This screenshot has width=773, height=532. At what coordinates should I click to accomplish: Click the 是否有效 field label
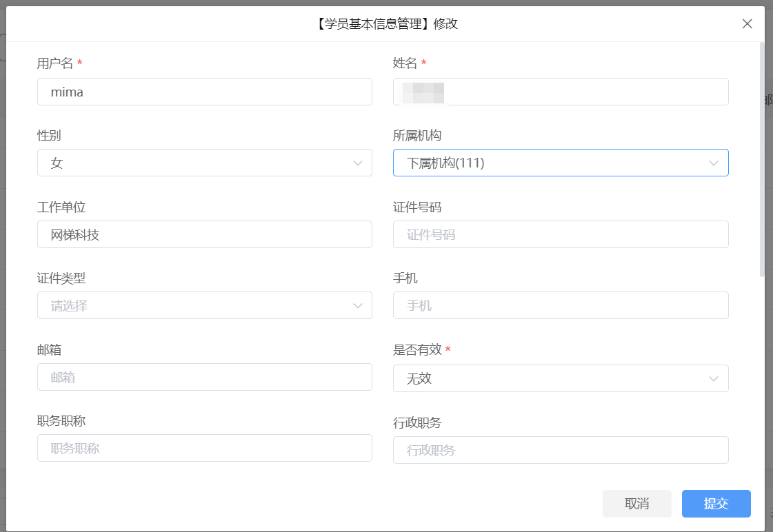point(416,350)
